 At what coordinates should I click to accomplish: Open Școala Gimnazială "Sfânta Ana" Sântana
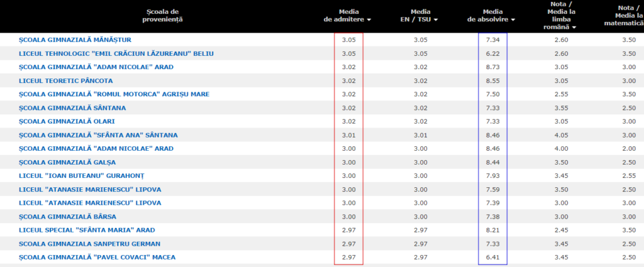point(98,135)
